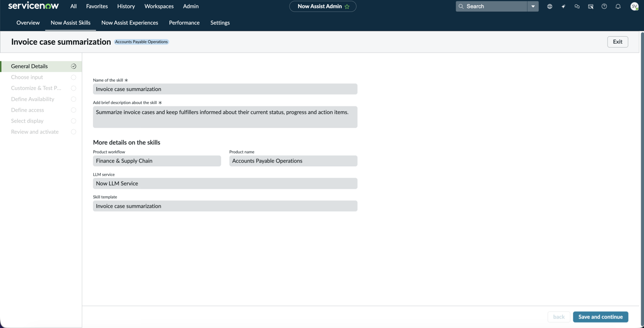Switch to the Now Assist Experiences tab
The height and width of the screenshot is (328, 644).
pyautogui.click(x=130, y=23)
